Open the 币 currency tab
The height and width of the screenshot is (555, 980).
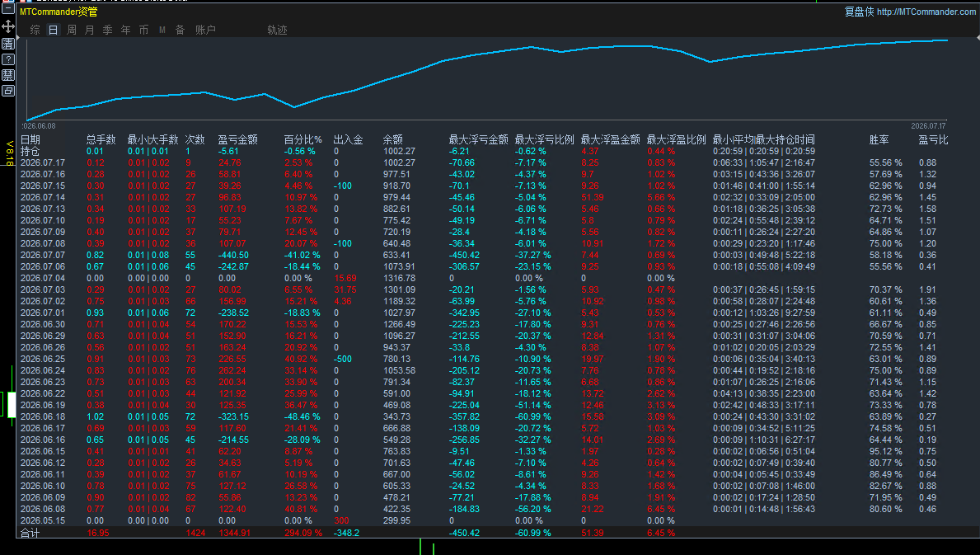143,30
